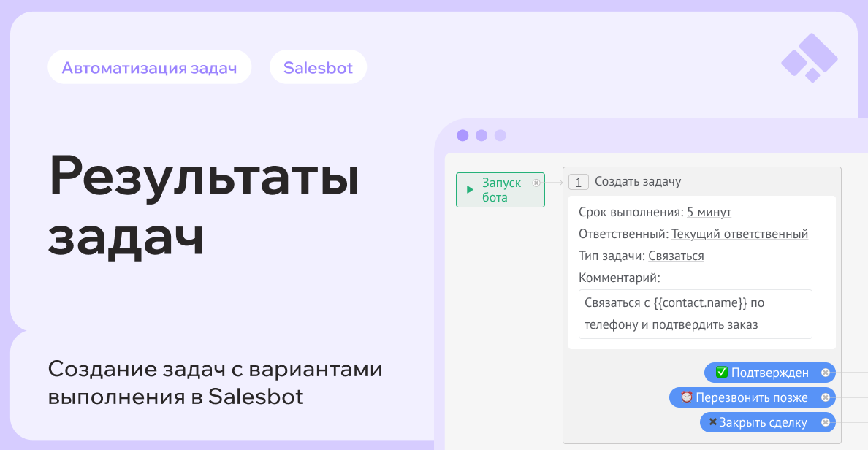Remove the 'Перезвонить позже' result option
This screenshot has height=450, width=868.
tap(826, 397)
